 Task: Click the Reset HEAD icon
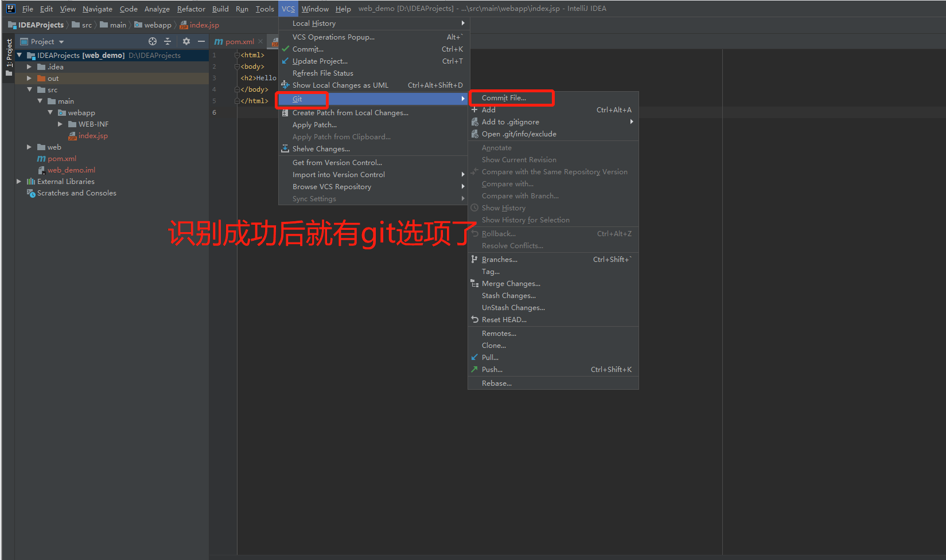point(474,320)
